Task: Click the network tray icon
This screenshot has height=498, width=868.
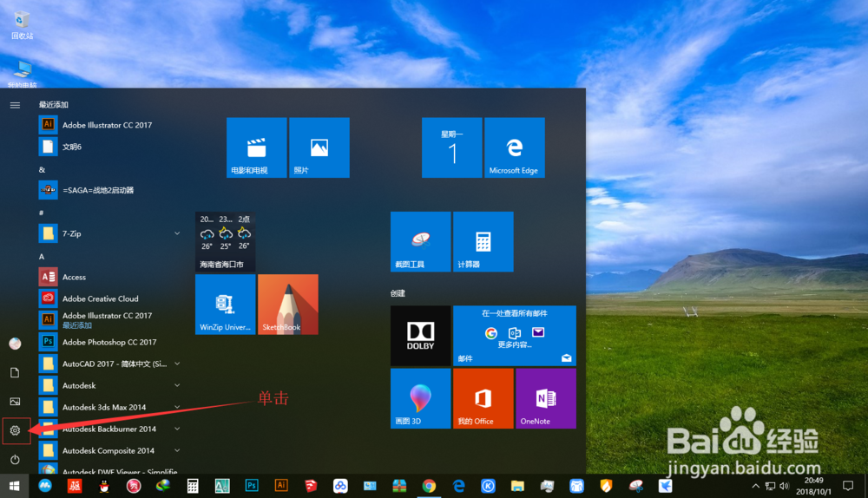Action: 770,486
